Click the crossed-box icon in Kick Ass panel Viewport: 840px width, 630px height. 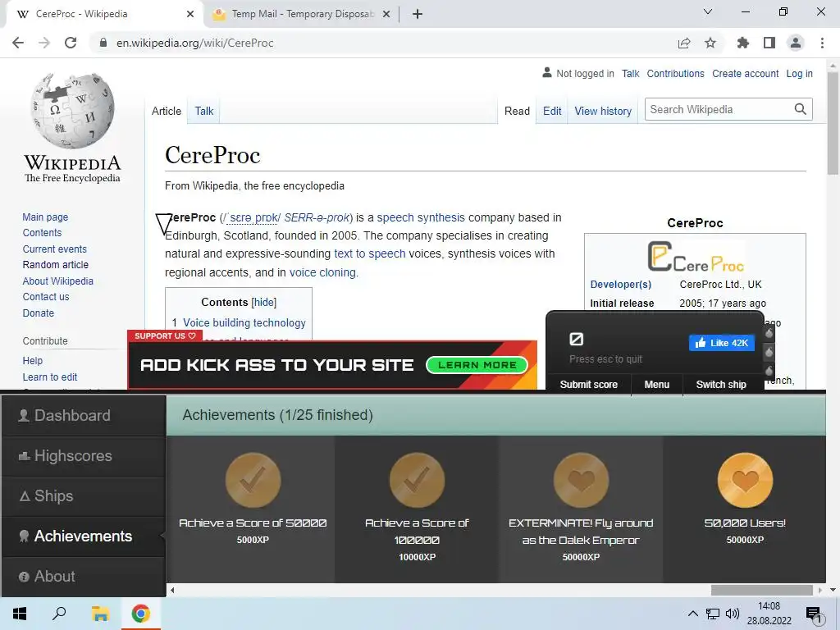(577, 339)
